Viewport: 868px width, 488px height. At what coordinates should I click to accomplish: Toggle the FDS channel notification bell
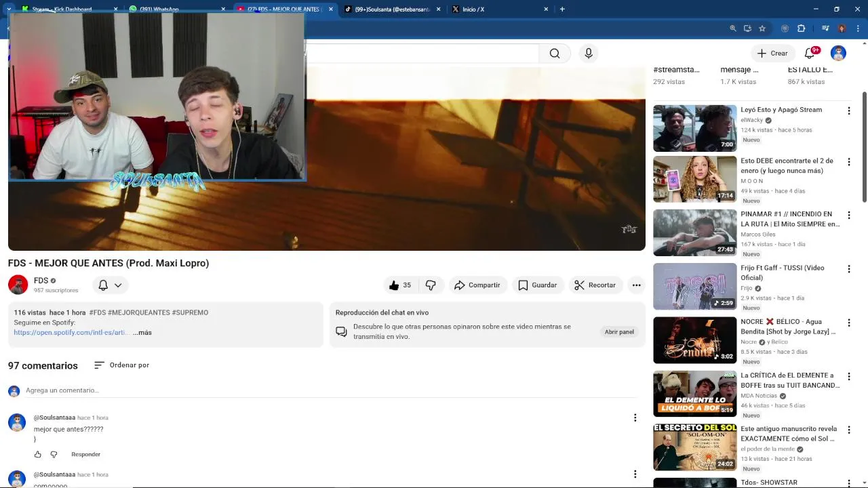[x=103, y=285]
